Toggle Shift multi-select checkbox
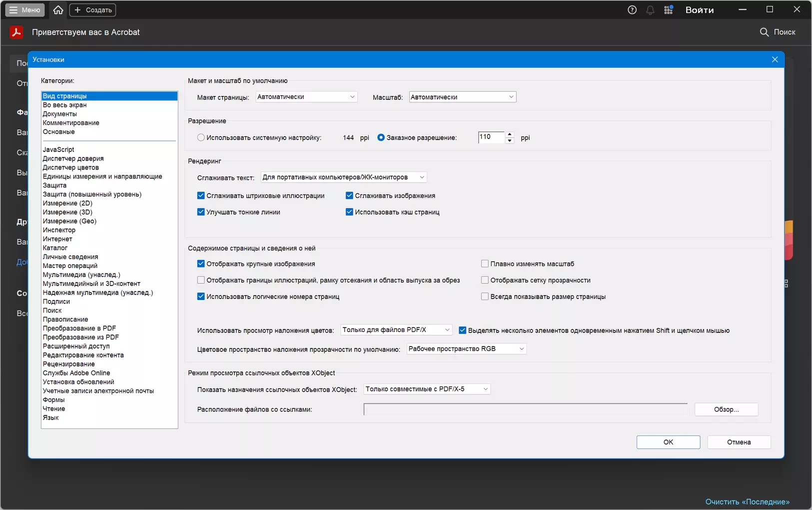812x510 pixels. pos(462,330)
